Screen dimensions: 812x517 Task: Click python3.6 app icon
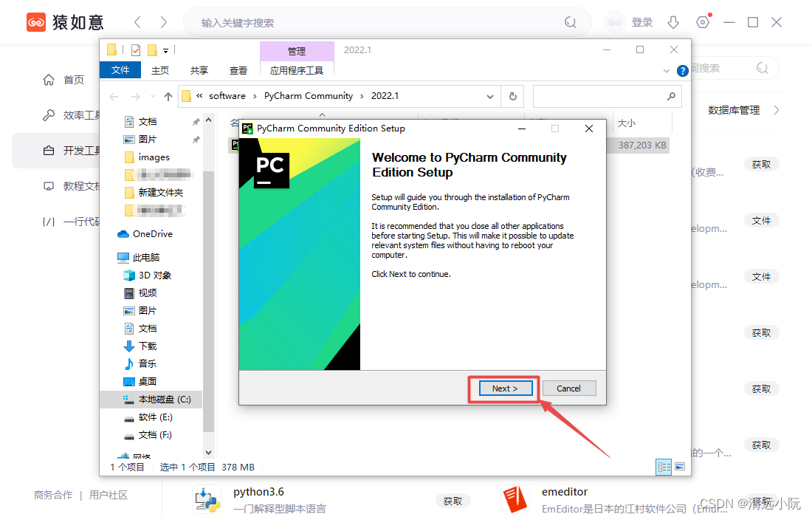(207, 499)
